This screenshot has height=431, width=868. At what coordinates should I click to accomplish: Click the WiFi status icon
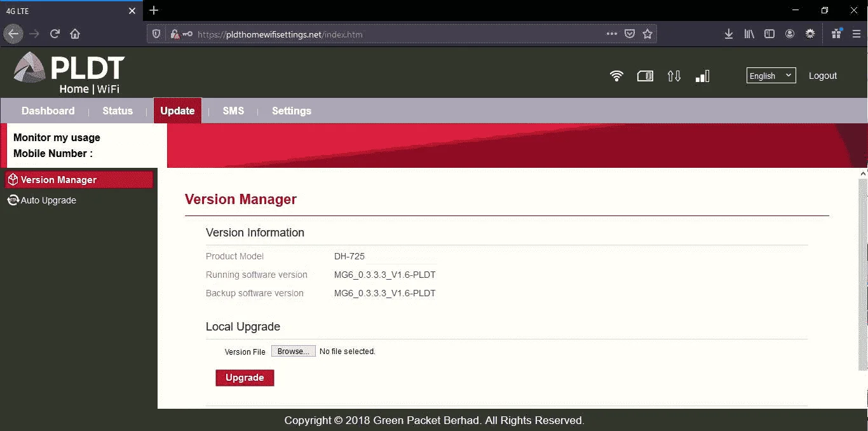coord(616,76)
